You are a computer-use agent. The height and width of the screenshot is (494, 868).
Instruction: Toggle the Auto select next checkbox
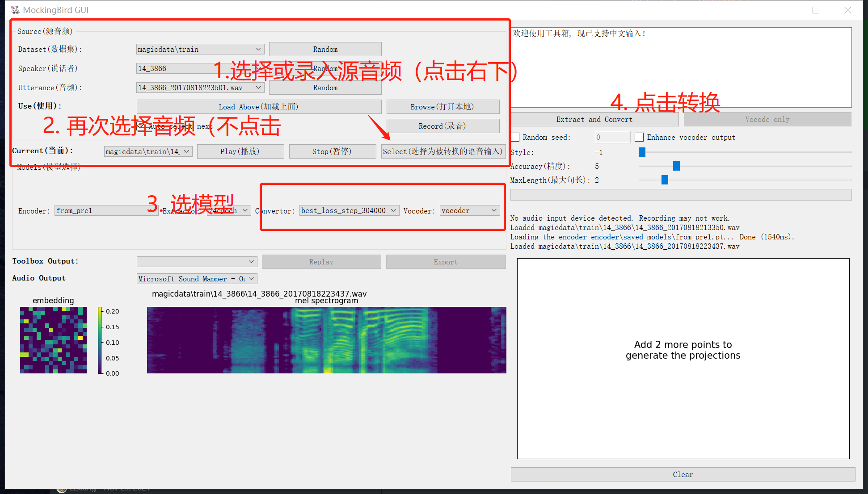tap(141, 126)
